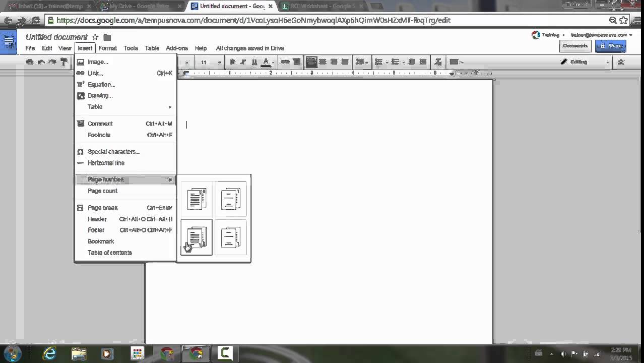Viewport: 644px width, 363px height.
Task: Open the View menu
Action: [65, 48]
